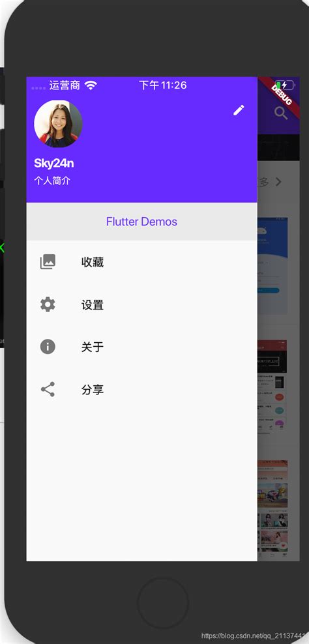Tap the DEBUG corner banner
Screen dimensions: 309x644
click(x=282, y=95)
